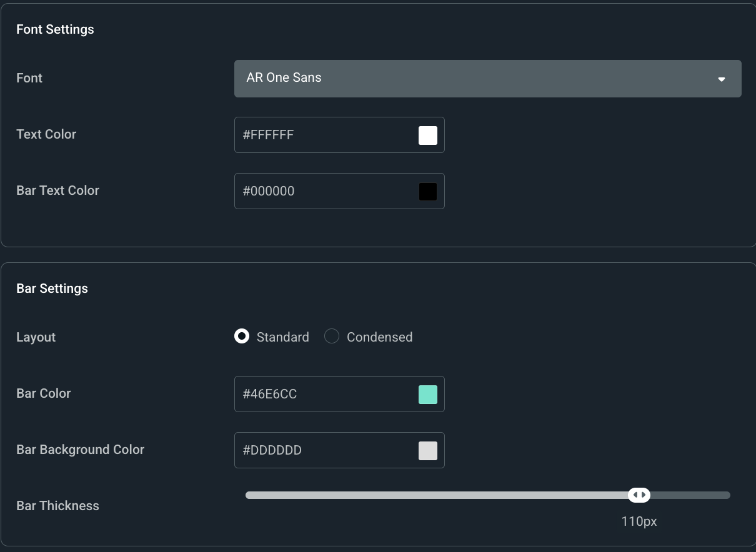
Task: Click the Bar Settings section header
Action: (x=52, y=288)
